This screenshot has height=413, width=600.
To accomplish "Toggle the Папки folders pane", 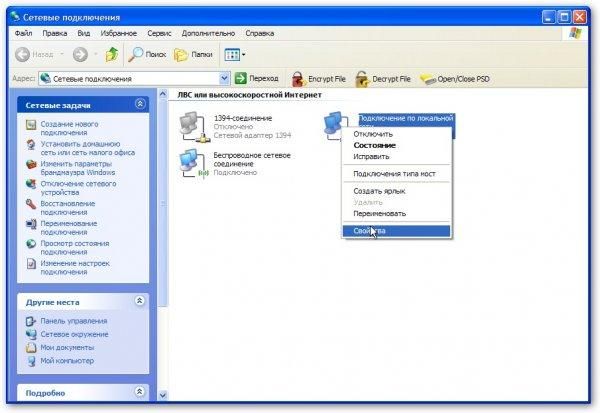I will [193, 55].
